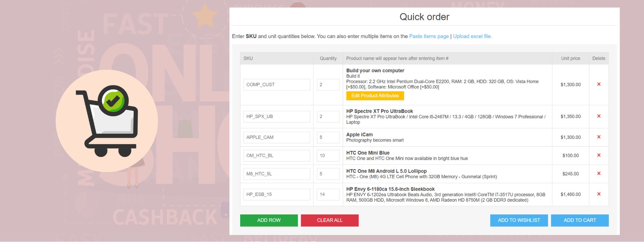Click the Build your own computer title
This screenshot has width=644, height=242.
coord(375,71)
